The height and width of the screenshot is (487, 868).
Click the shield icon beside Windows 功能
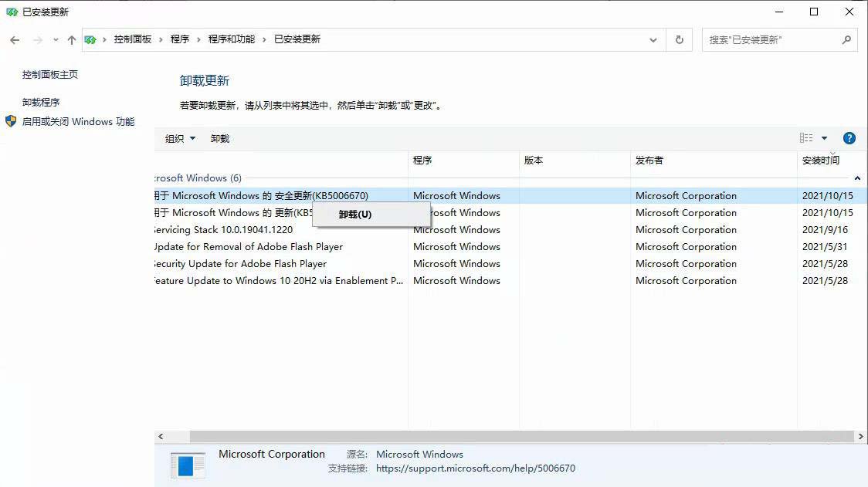point(11,121)
